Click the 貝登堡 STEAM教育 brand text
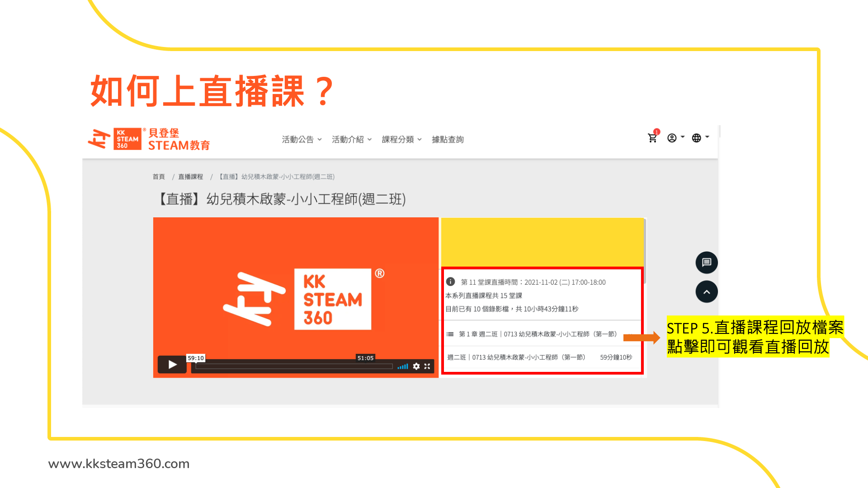This screenshot has height=488, width=868. 179,139
